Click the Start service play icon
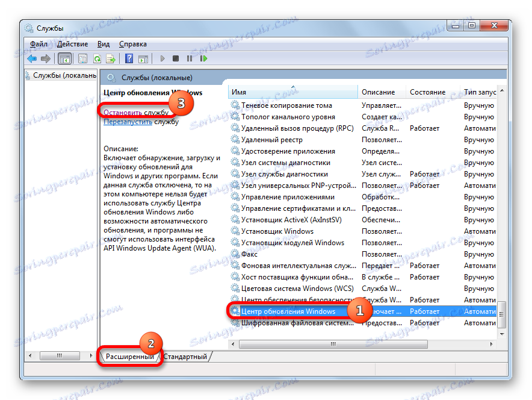Viewport: 532px width, 400px height. (x=162, y=58)
